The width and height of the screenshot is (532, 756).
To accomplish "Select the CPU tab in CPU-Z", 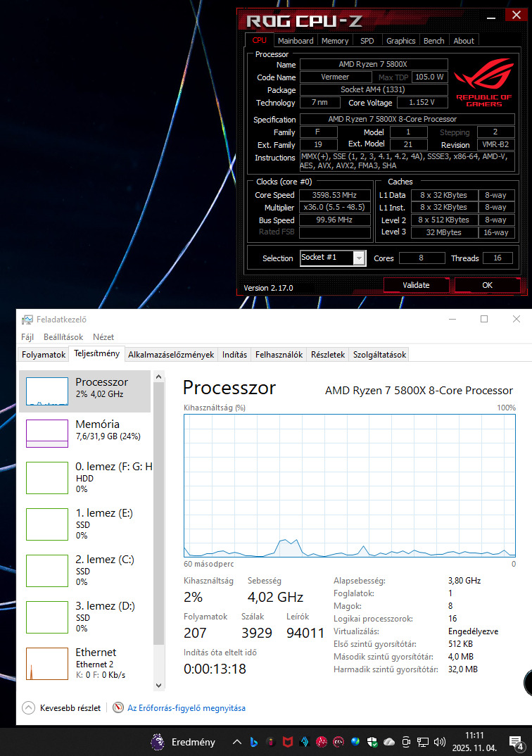I will 259,41.
